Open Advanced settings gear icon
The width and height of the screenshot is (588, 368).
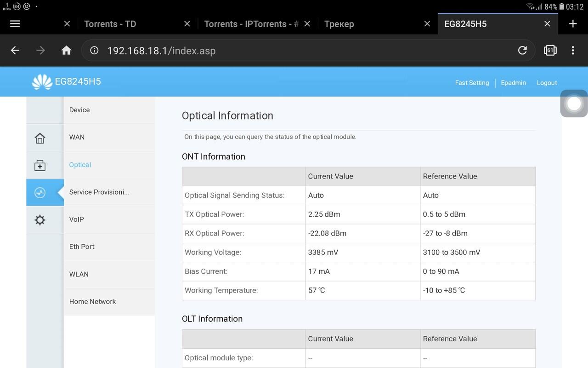coord(40,220)
